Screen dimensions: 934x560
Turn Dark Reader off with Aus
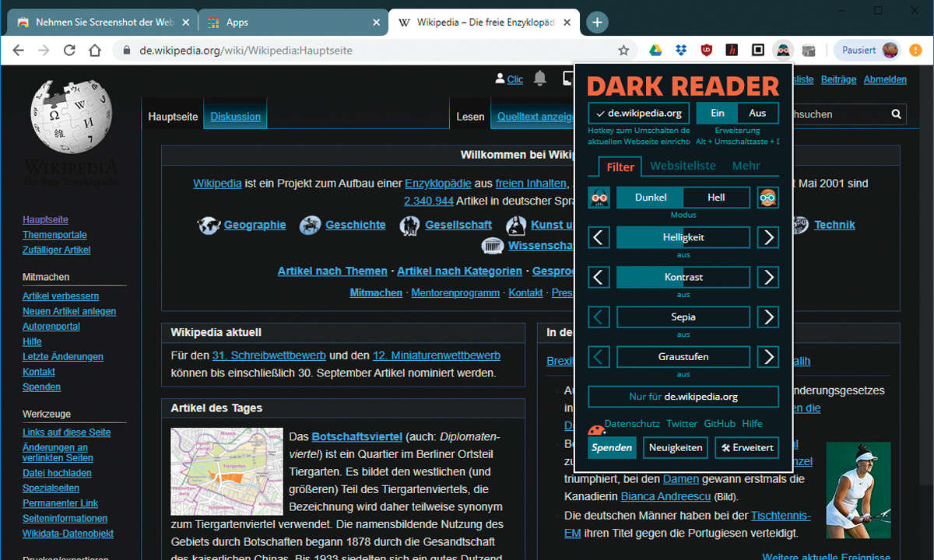pyautogui.click(x=758, y=113)
